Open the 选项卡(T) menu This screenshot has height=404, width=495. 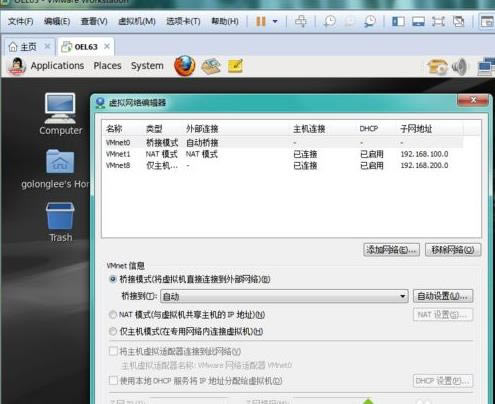pyautogui.click(x=183, y=22)
